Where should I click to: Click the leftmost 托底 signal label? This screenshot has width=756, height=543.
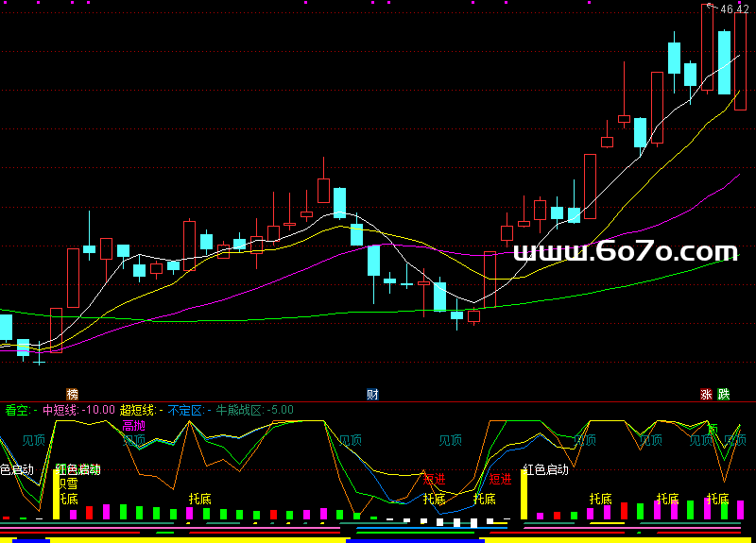tap(68, 498)
